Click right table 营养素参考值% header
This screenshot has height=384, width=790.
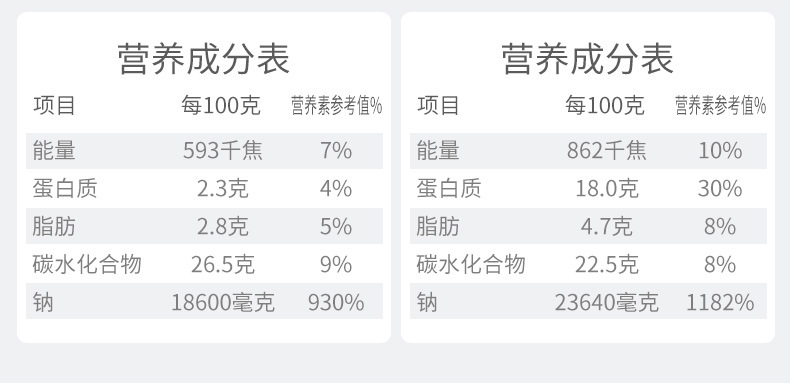click(x=720, y=106)
